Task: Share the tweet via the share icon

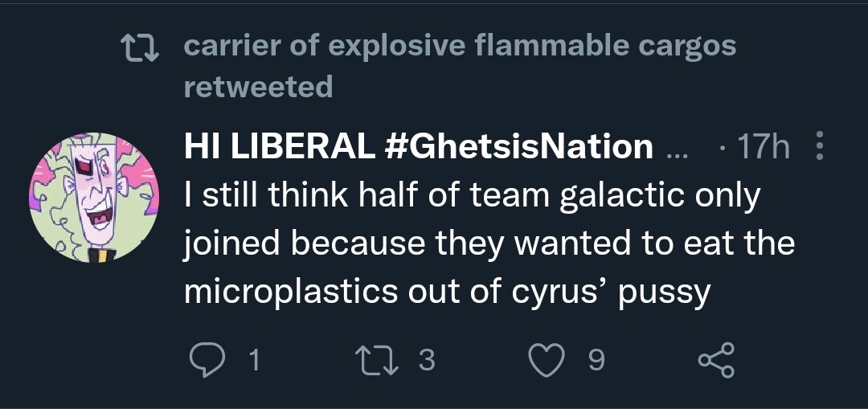Action: (x=716, y=361)
